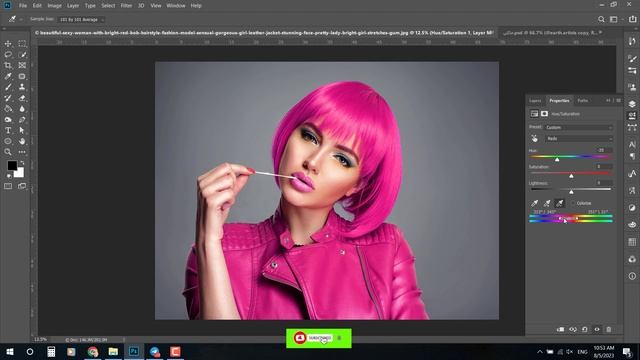Image resolution: width=640 pixels, height=360 pixels.
Task: Open the Image menu
Action: coord(54,6)
